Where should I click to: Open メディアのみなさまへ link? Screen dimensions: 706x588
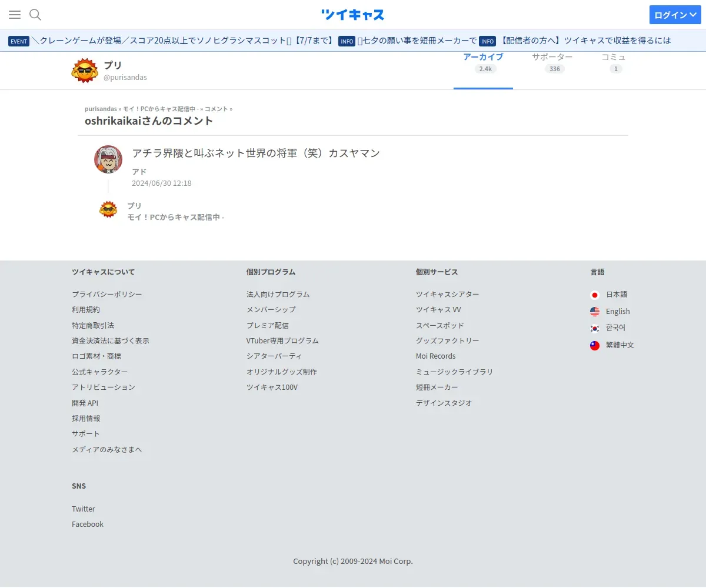tap(107, 449)
